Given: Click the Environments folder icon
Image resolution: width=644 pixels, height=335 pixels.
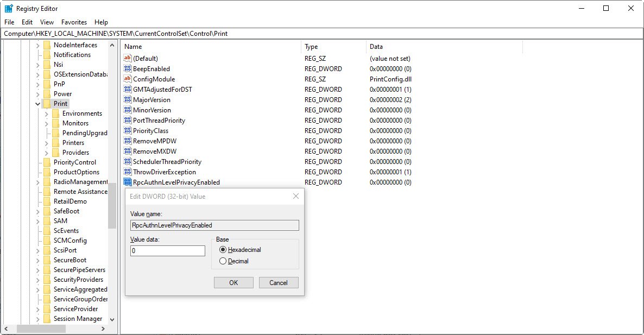Looking at the screenshot, I should (55, 113).
